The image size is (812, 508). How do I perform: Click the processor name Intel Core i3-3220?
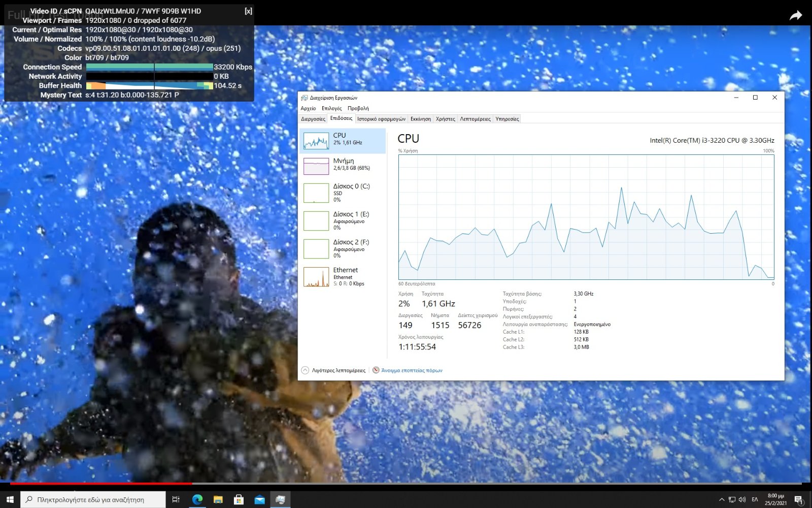tap(712, 140)
